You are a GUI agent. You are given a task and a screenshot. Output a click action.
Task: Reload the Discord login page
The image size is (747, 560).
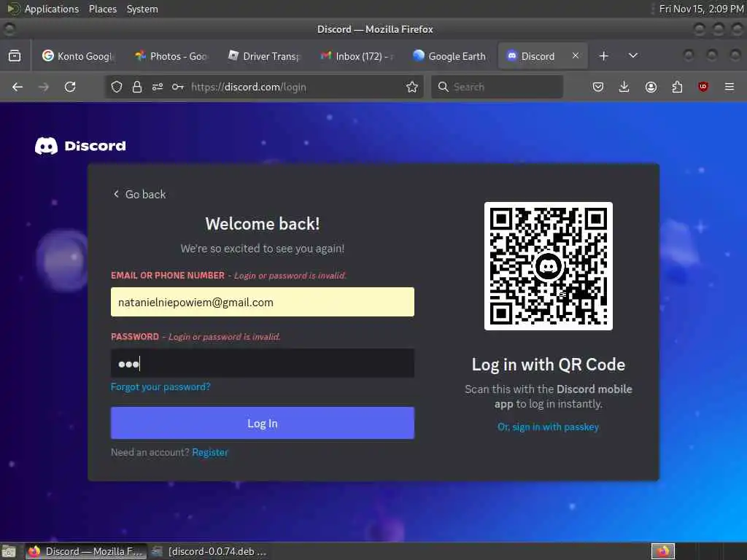click(70, 87)
